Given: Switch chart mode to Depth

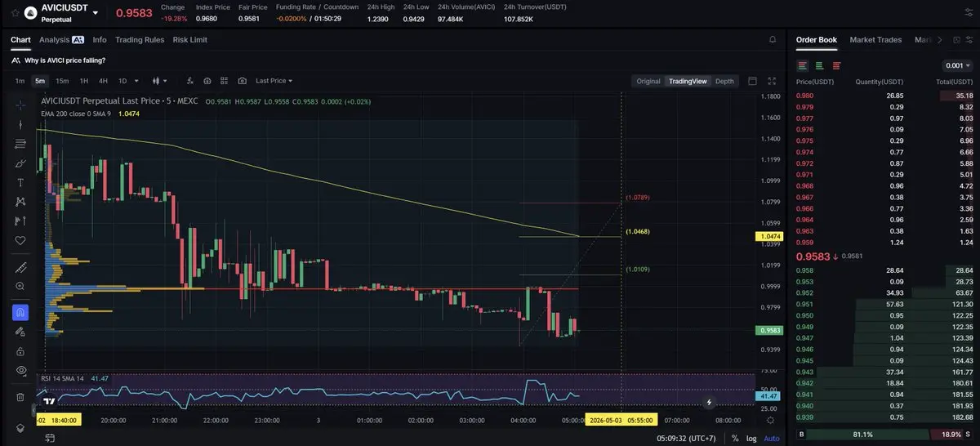Looking at the screenshot, I should (x=724, y=81).
